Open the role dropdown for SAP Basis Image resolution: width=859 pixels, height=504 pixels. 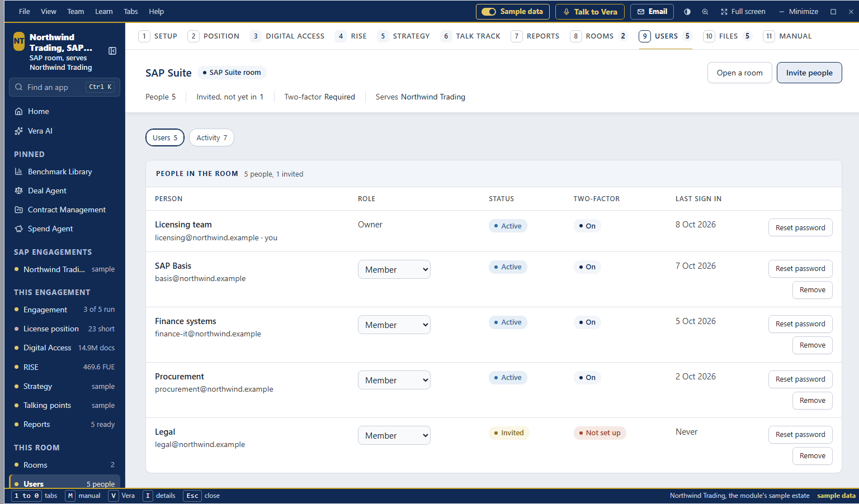coord(394,269)
